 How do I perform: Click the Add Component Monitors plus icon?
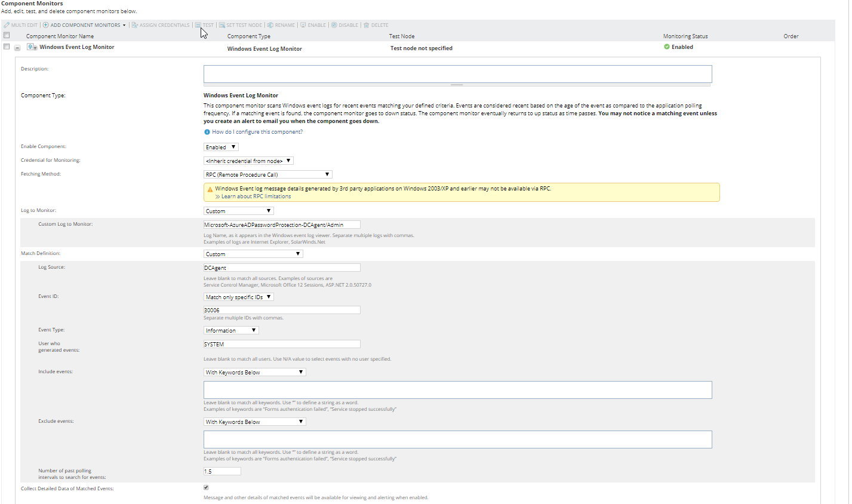[x=46, y=25]
